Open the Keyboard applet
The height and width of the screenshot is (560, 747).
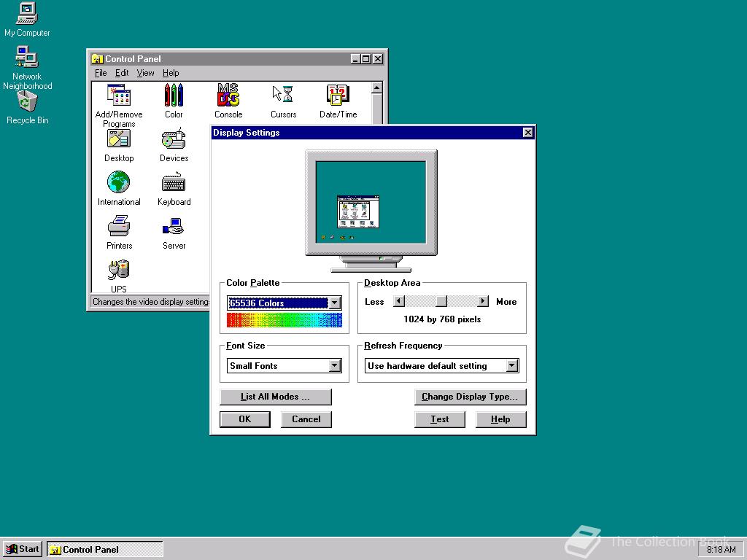(174, 183)
